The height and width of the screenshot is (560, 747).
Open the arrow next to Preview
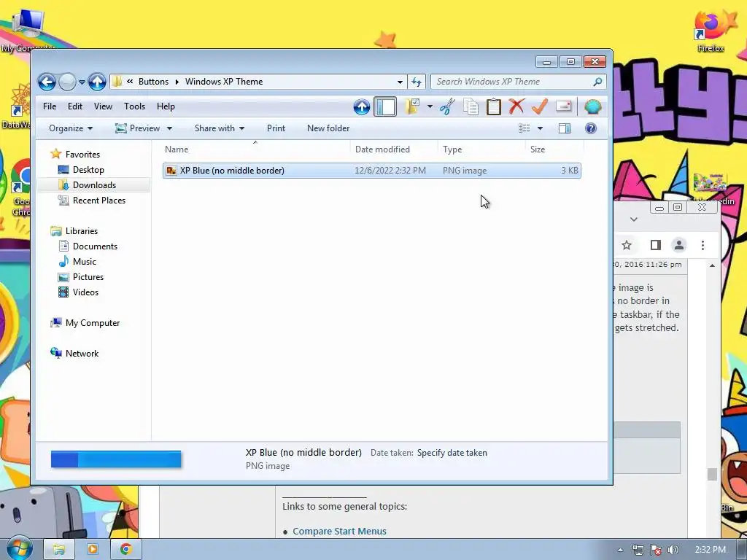point(169,128)
